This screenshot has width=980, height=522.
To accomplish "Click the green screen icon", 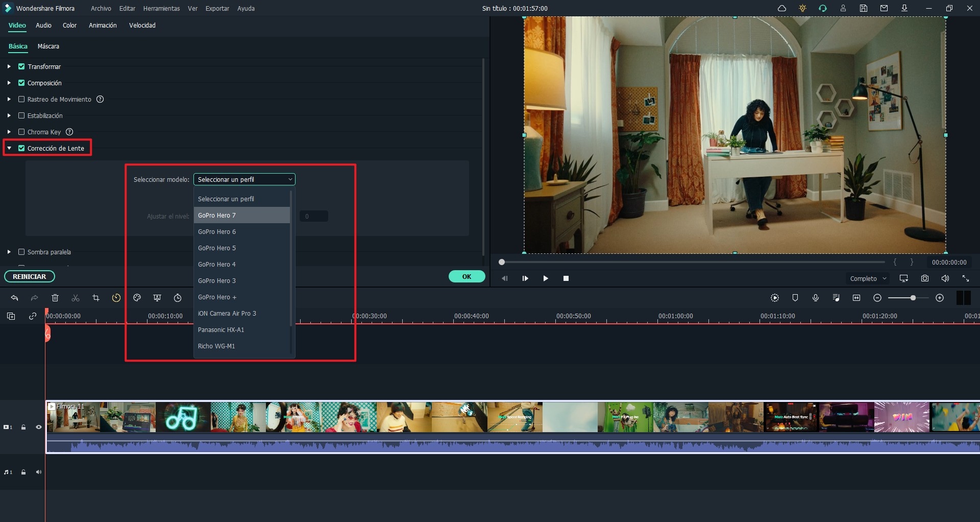I will 157,298.
